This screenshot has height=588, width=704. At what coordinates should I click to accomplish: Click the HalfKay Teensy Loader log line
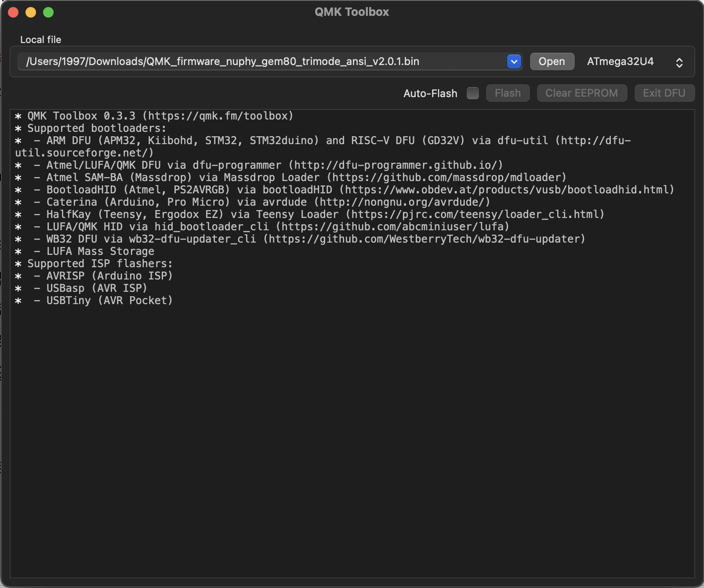(310, 214)
